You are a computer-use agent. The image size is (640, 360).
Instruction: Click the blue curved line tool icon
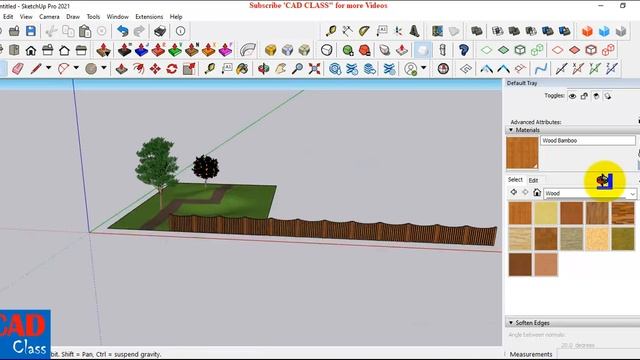click(541, 69)
